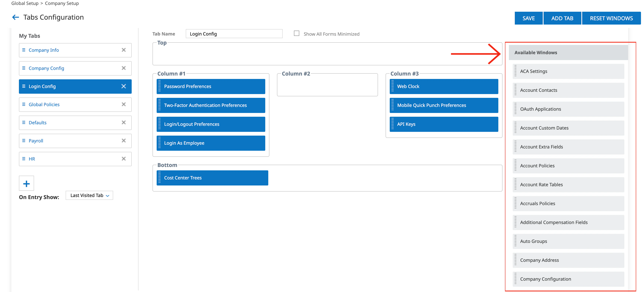Click the drag handle of Password Preferences window
Viewport: 644px width, 292px height.
(x=159, y=86)
